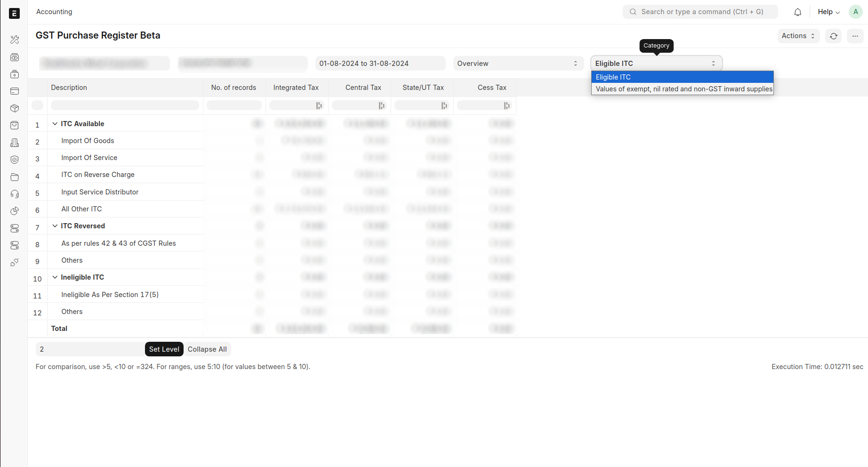Click Collapse All
The height and width of the screenshot is (467, 868).
click(207, 349)
